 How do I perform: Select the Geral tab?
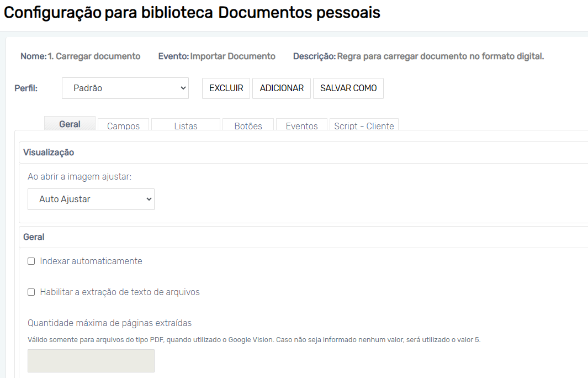70,124
